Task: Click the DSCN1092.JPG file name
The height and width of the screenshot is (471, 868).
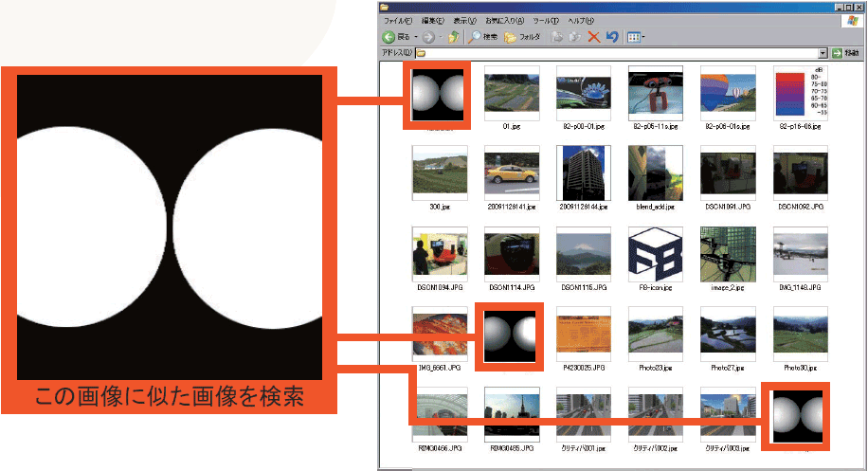Action: click(801, 207)
